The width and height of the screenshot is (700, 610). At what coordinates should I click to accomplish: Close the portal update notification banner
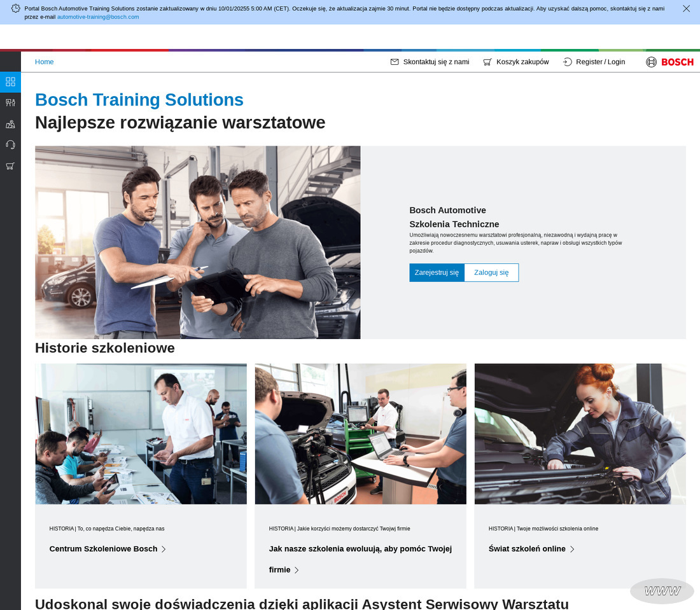[x=686, y=8]
